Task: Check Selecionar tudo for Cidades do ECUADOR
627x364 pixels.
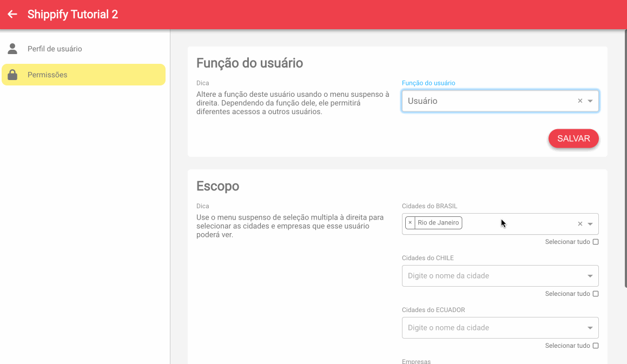Action: (596, 346)
